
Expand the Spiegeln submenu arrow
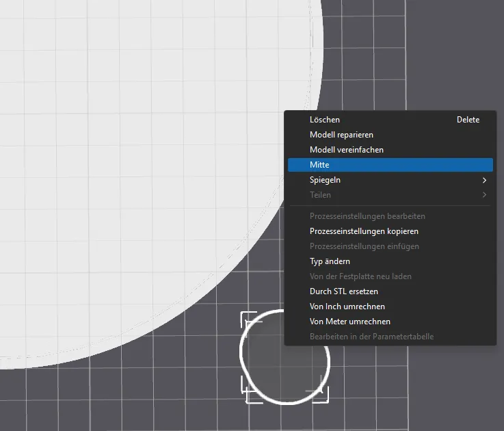pyautogui.click(x=484, y=180)
